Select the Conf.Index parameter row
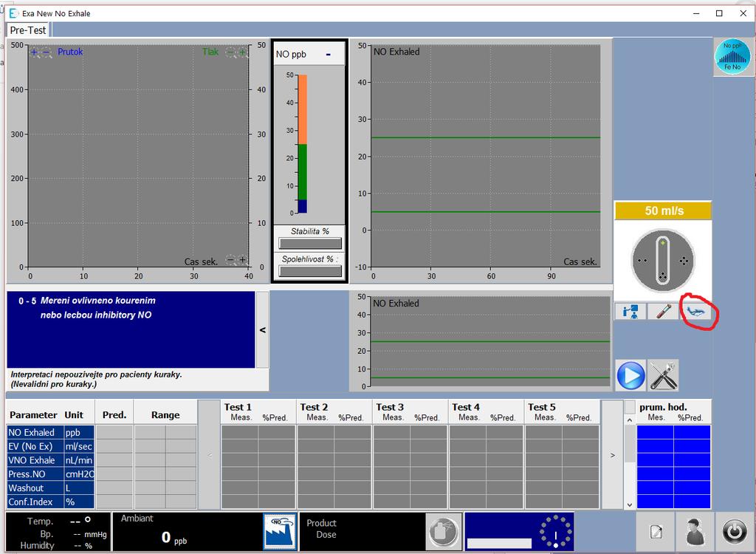Image resolution: width=756 pixels, height=554 pixels. [51, 502]
